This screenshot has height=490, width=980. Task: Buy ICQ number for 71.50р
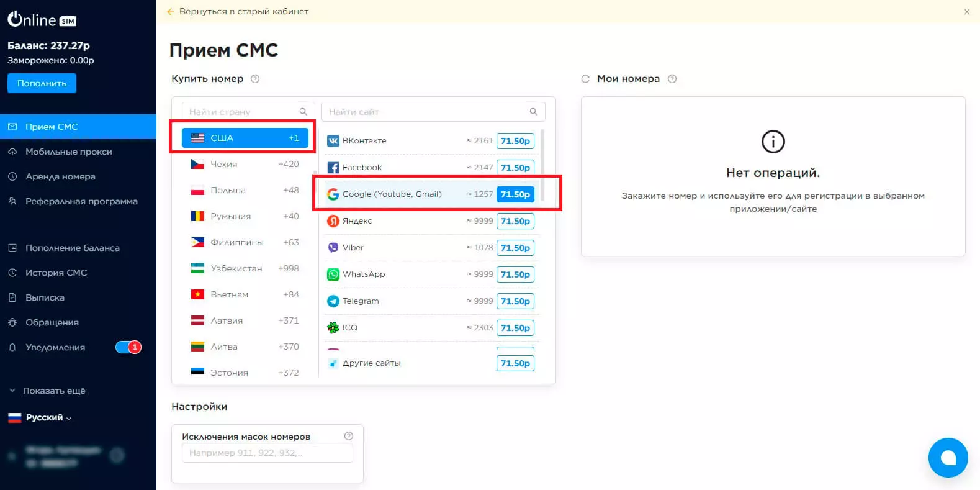pos(515,328)
